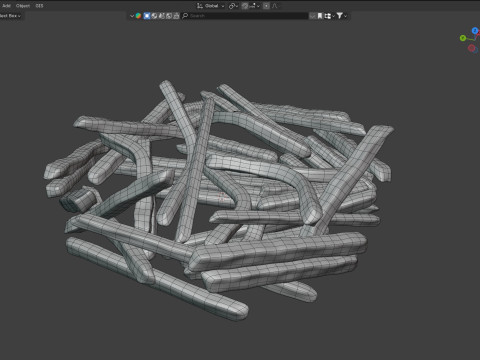Click the bookmark icon right of the search bar
The height and width of the screenshot is (360, 480).
point(320,16)
